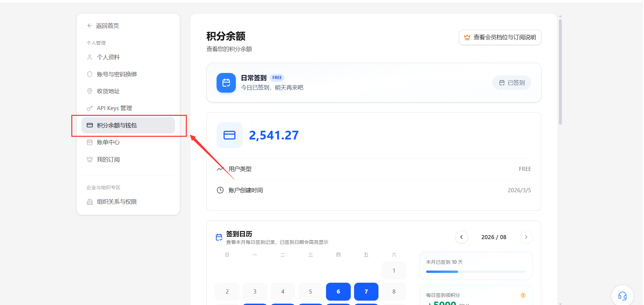Select calendar day 1
Viewport: 644px width, 305px height.
(x=394, y=271)
